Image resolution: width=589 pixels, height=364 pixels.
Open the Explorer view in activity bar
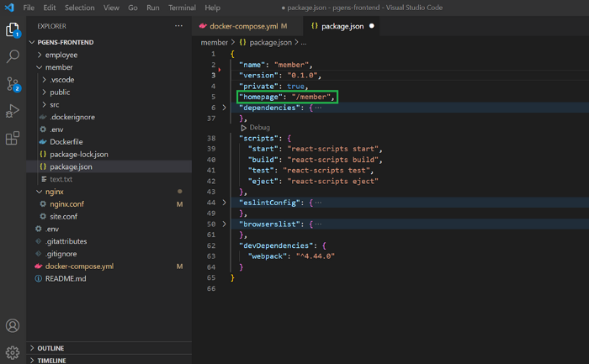coord(13,29)
